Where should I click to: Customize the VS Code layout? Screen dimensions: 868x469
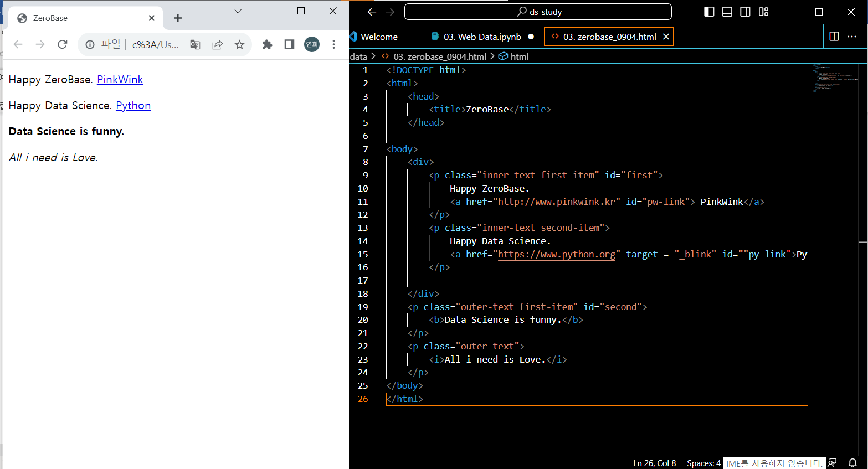764,12
